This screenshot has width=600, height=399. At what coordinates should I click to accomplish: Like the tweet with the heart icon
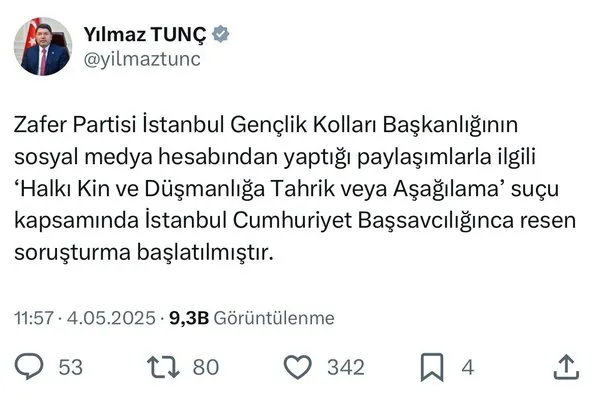(298, 367)
